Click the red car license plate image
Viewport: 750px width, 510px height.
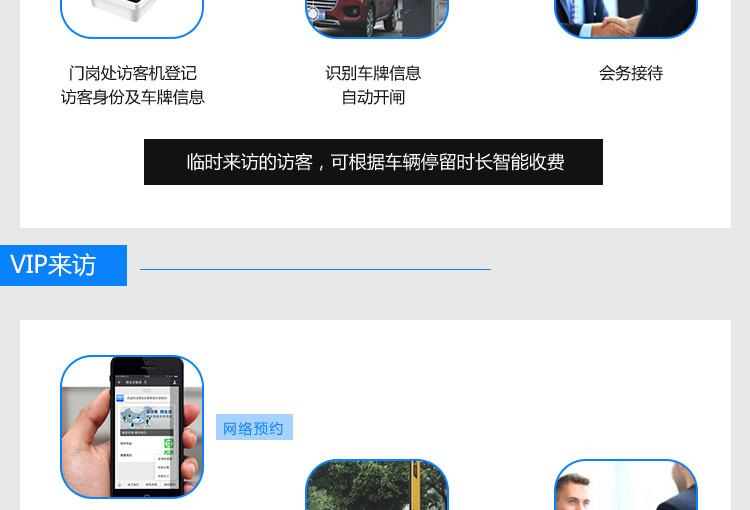pyautogui.click(x=376, y=16)
